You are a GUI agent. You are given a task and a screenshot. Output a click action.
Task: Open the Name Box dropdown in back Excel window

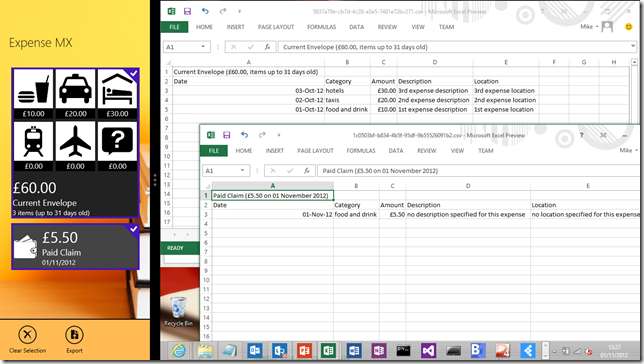pos(203,47)
